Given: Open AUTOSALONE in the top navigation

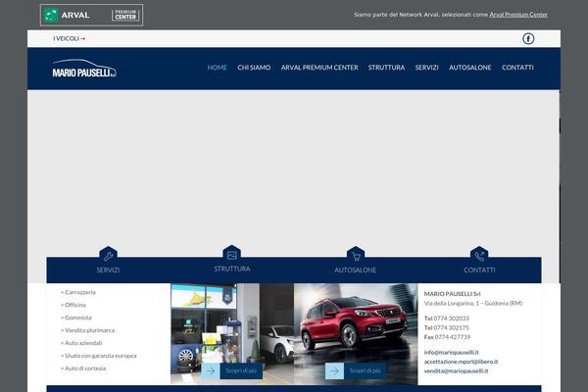Looking at the screenshot, I should pyautogui.click(x=469, y=68).
